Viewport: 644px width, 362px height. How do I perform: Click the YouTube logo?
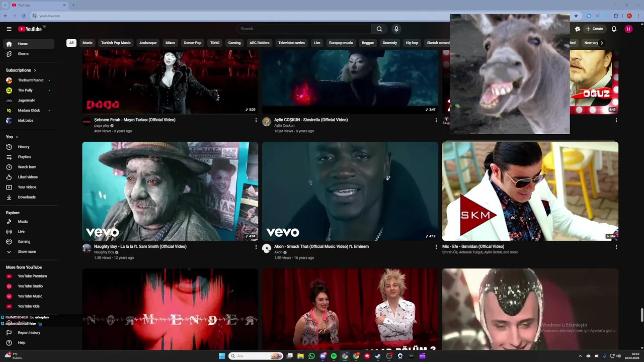30,29
